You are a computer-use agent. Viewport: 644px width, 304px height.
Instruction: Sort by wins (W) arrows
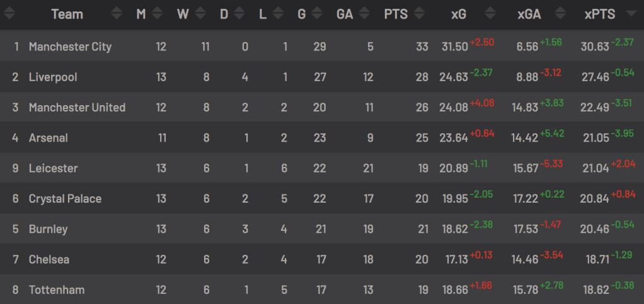pos(200,14)
